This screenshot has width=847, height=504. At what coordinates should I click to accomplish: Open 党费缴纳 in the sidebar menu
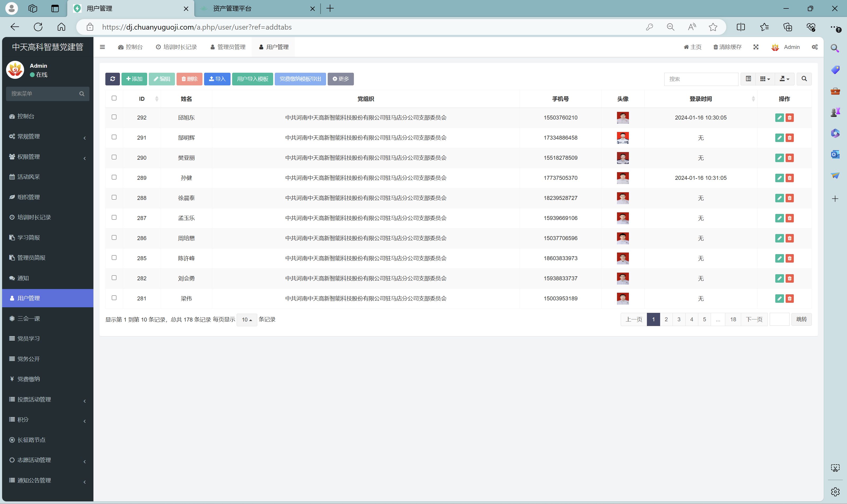(x=29, y=379)
